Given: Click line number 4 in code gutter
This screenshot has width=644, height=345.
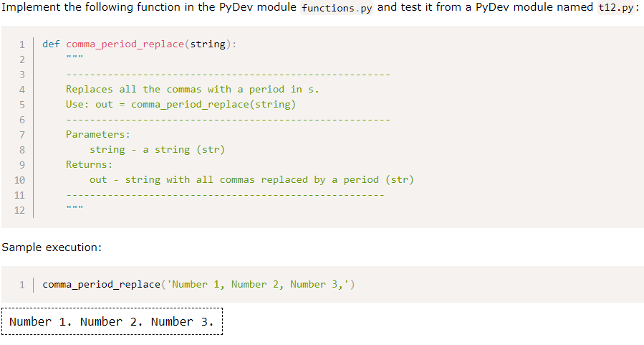Looking at the screenshot, I should [x=21, y=90].
